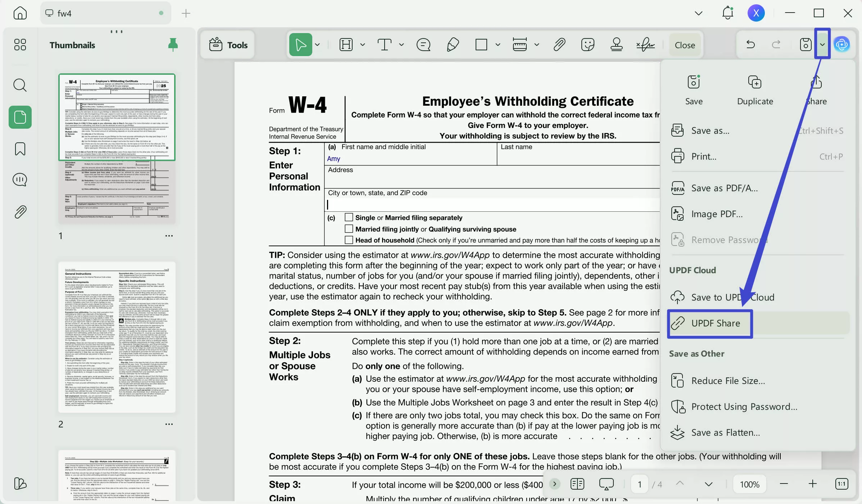The image size is (862, 504).
Task: Expand the text tool dropdown arrow
Action: 401,45
